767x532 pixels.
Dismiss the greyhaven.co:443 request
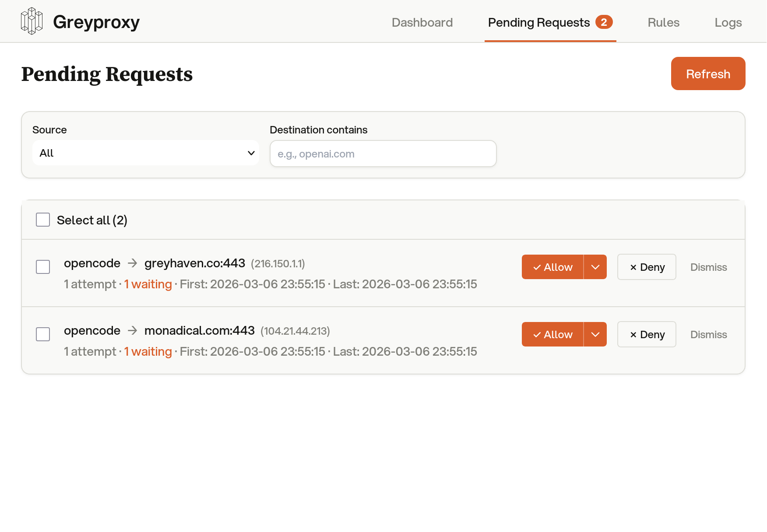tap(708, 266)
